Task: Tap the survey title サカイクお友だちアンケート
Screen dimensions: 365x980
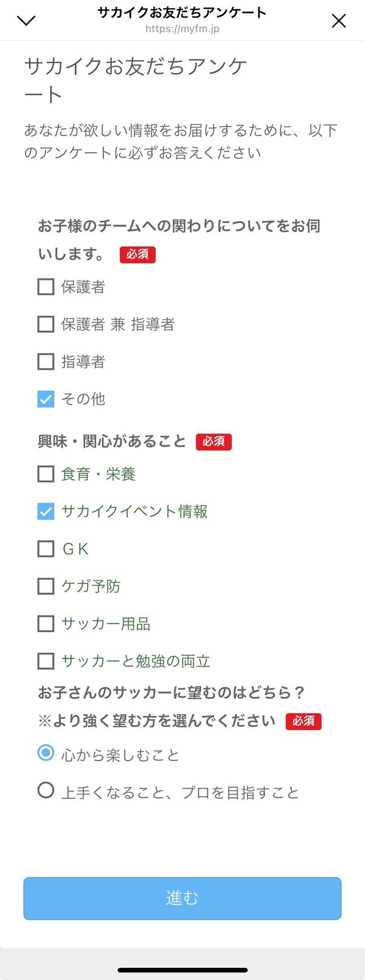Action: (x=182, y=12)
